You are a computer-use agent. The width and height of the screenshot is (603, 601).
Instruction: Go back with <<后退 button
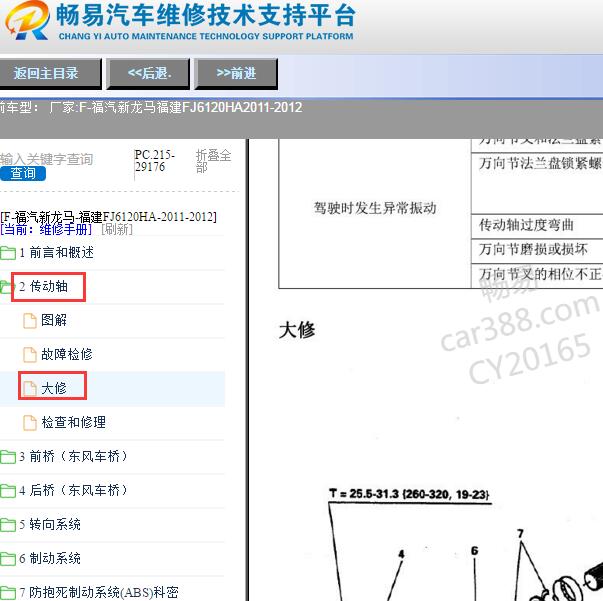tap(148, 73)
